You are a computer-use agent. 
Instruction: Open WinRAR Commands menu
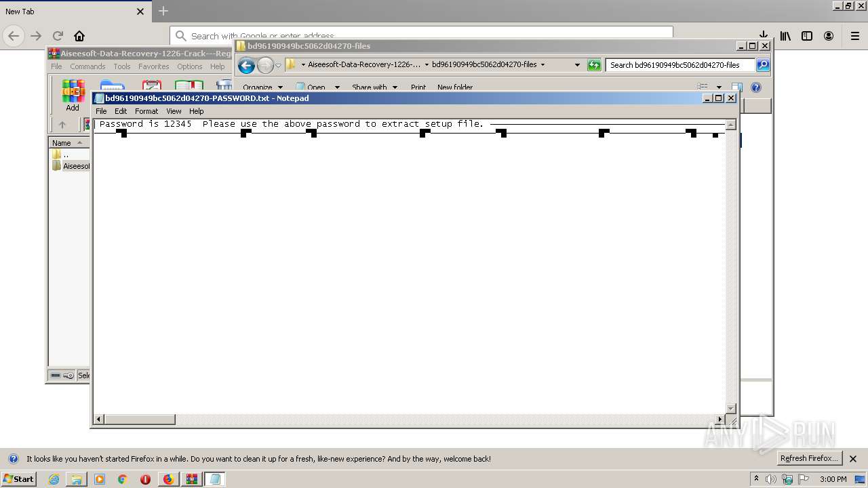click(x=87, y=66)
